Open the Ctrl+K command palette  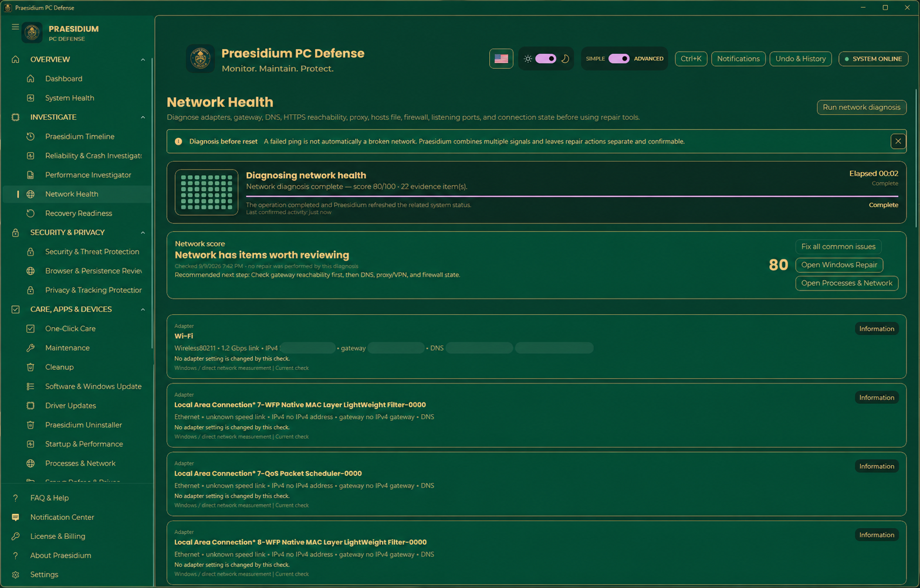691,59
